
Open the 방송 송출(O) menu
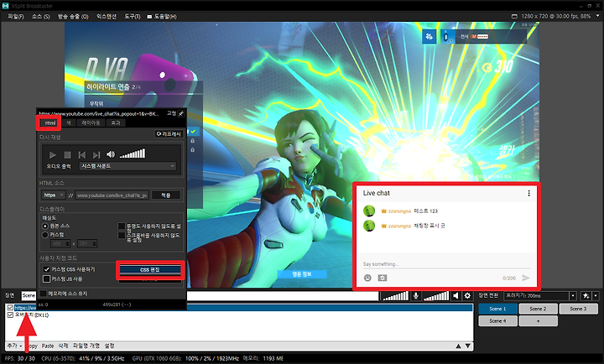(73, 17)
